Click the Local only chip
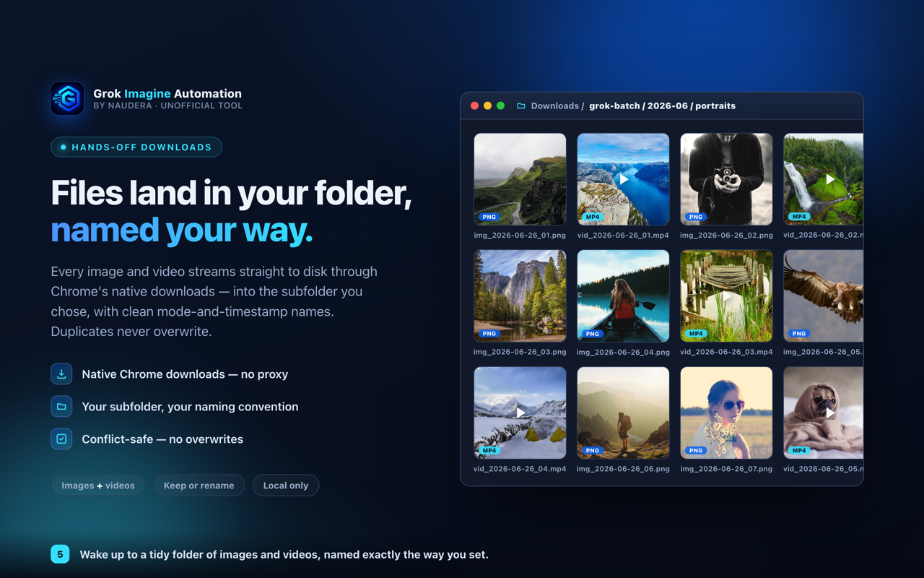The width and height of the screenshot is (924, 578). tap(286, 486)
